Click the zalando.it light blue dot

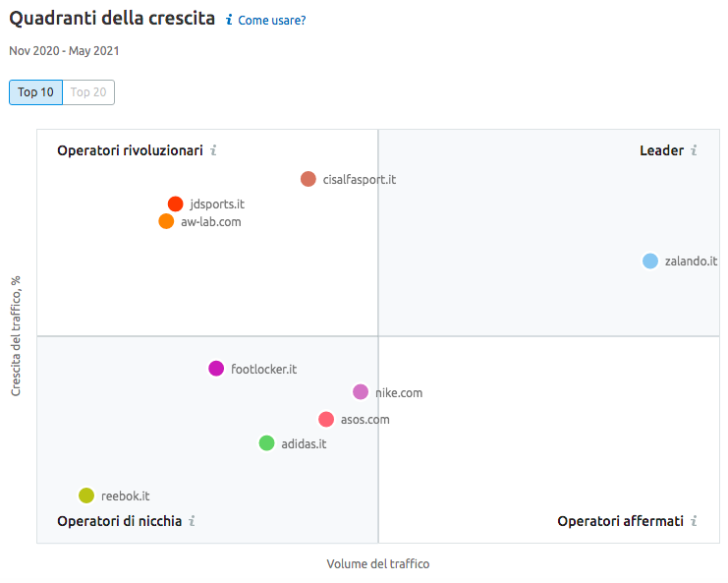coord(649,261)
